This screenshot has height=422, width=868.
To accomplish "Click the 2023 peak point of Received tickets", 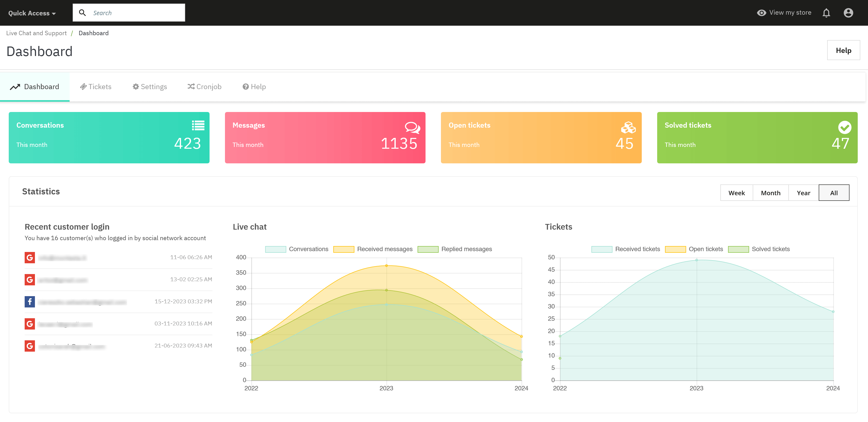I will pyautogui.click(x=696, y=260).
